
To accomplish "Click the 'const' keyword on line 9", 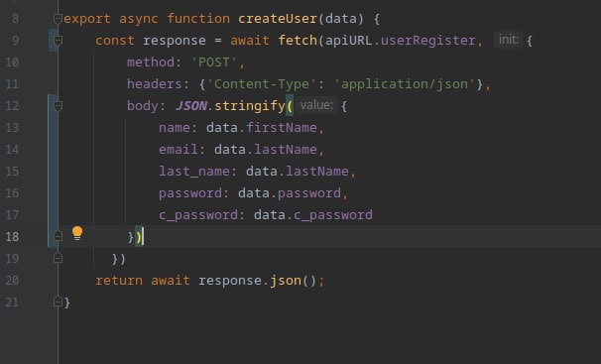I will point(115,41).
